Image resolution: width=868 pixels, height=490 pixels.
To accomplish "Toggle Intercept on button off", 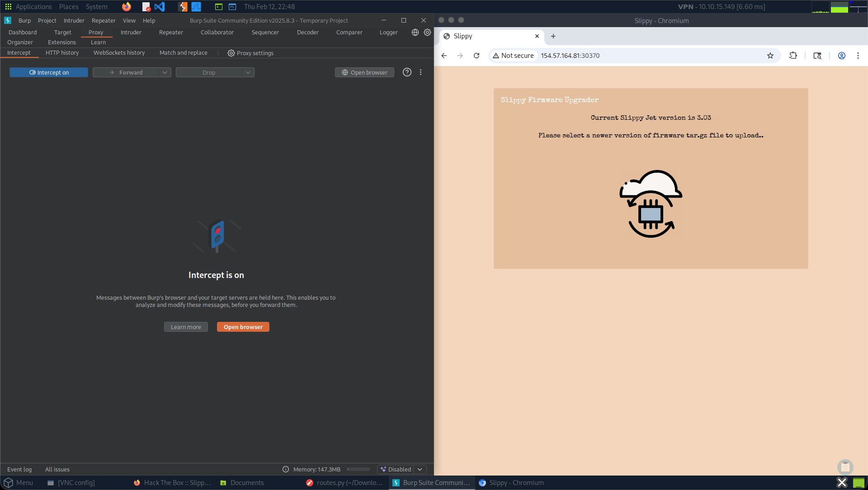I will [x=49, y=72].
